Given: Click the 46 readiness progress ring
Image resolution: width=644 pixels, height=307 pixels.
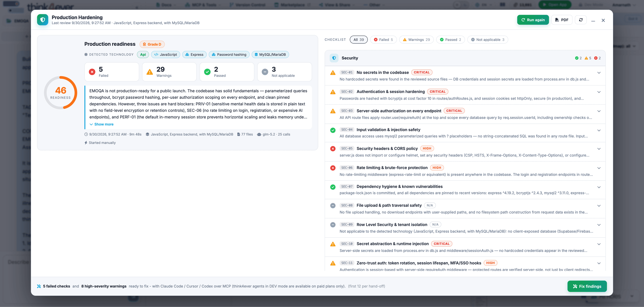Looking at the screenshot, I should pyautogui.click(x=60, y=92).
